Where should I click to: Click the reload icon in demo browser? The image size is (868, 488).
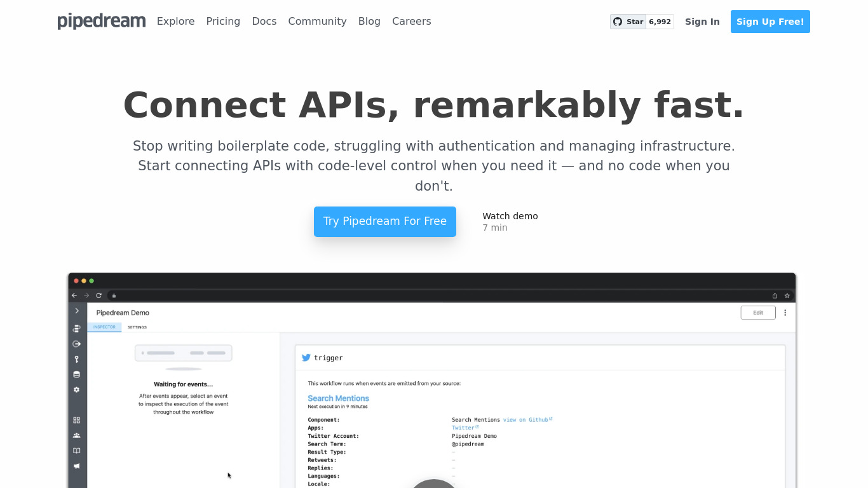(x=98, y=295)
